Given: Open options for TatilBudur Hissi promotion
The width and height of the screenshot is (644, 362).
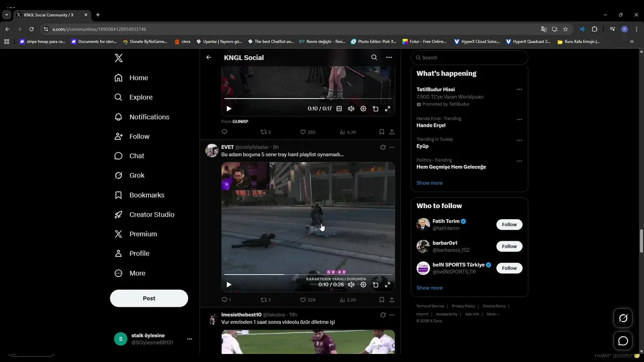Looking at the screenshot, I should point(519,89).
